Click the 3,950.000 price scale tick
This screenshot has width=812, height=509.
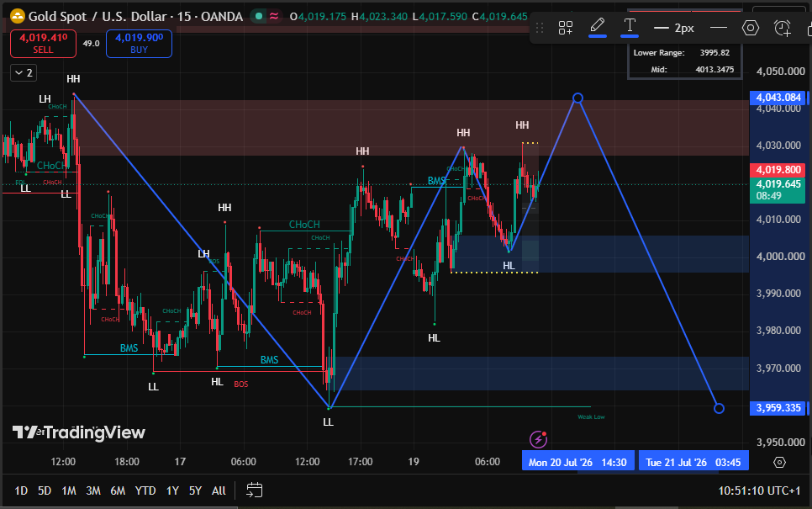(x=780, y=443)
